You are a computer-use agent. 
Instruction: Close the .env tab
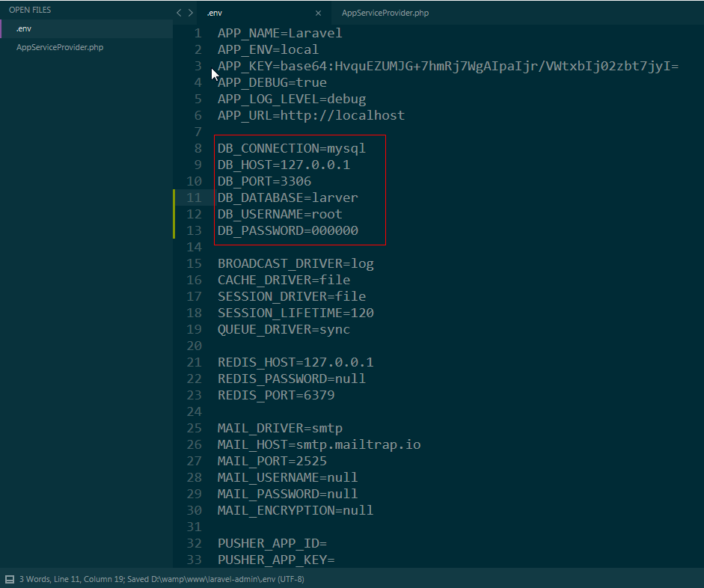(318, 13)
